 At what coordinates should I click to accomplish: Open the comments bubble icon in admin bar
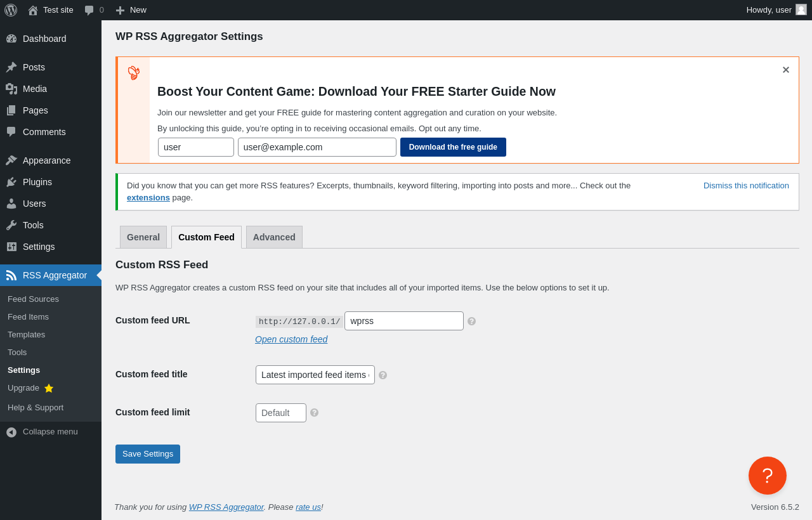(89, 10)
